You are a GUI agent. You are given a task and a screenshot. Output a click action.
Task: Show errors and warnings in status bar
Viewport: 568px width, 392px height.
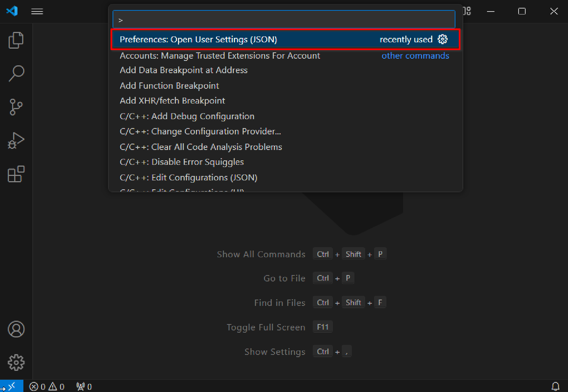pos(47,387)
